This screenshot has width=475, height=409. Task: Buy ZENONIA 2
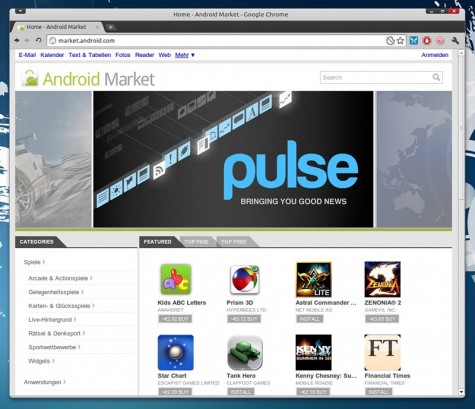pos(382,319)
